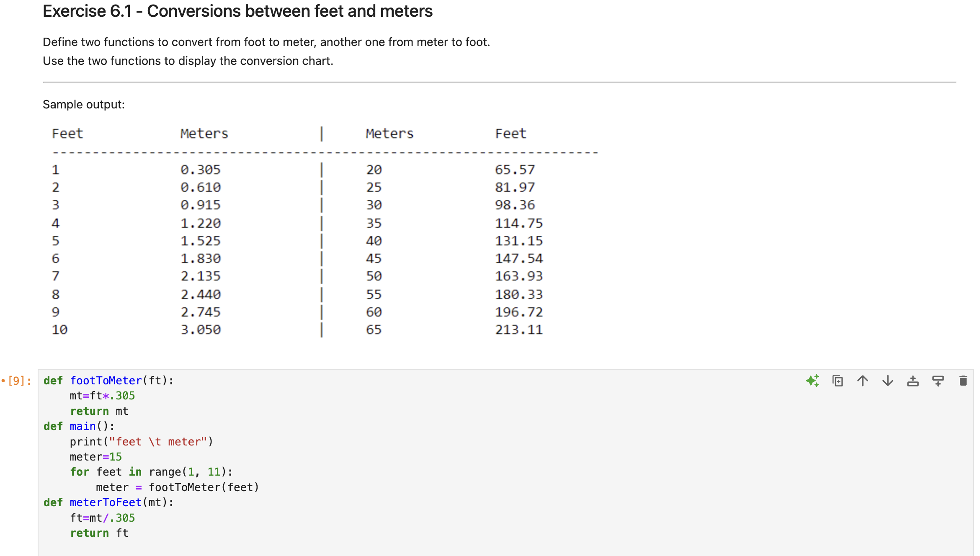The image size is (980, 556).
Task: Click the AI sparkle assistant icon
Action: (813, 381)
